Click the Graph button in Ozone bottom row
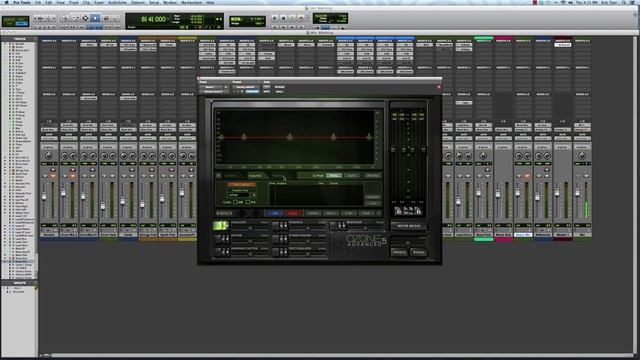The height and width of the screenshot is (360, 640). [x=348, y=213]
